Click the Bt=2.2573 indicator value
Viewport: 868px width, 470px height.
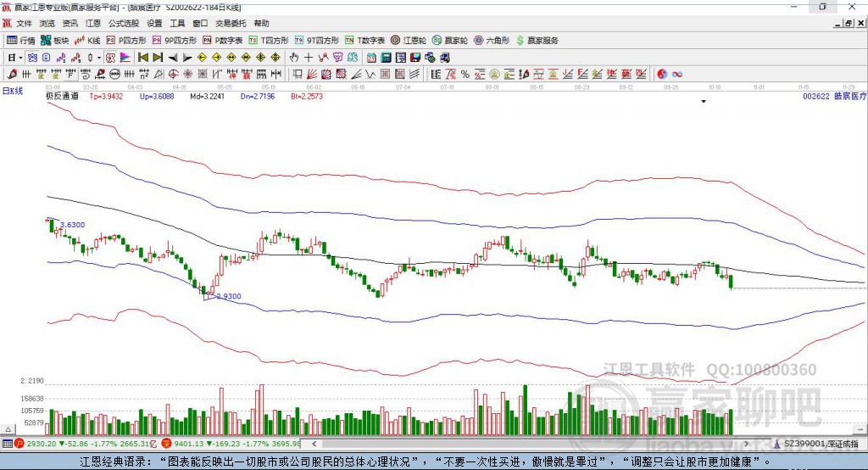coord(307,97)
